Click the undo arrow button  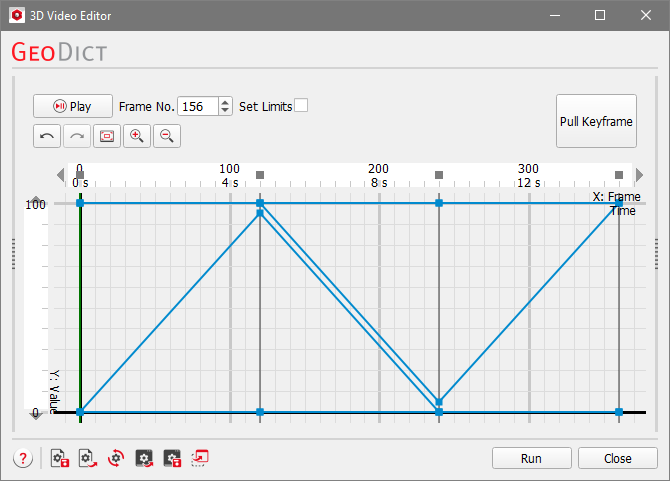click(x=47, y=135)
